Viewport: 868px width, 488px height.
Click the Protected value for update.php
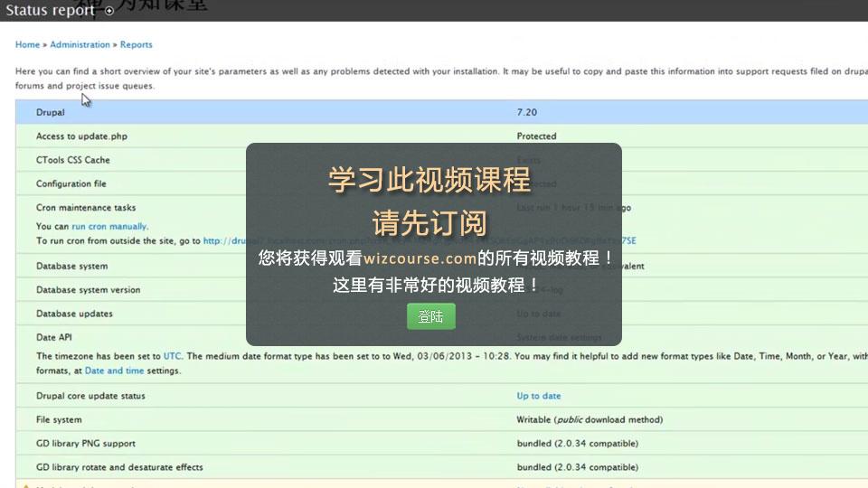536,136
